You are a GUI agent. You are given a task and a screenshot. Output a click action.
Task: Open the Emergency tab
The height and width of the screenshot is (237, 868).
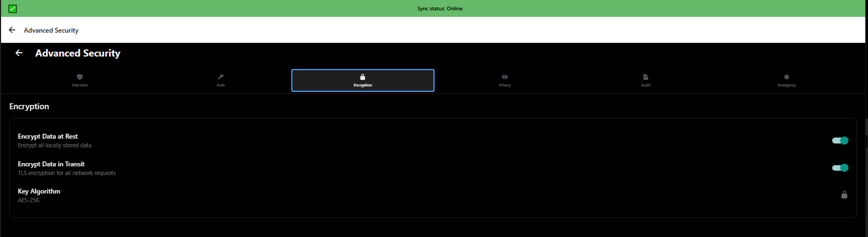point(787,80)
